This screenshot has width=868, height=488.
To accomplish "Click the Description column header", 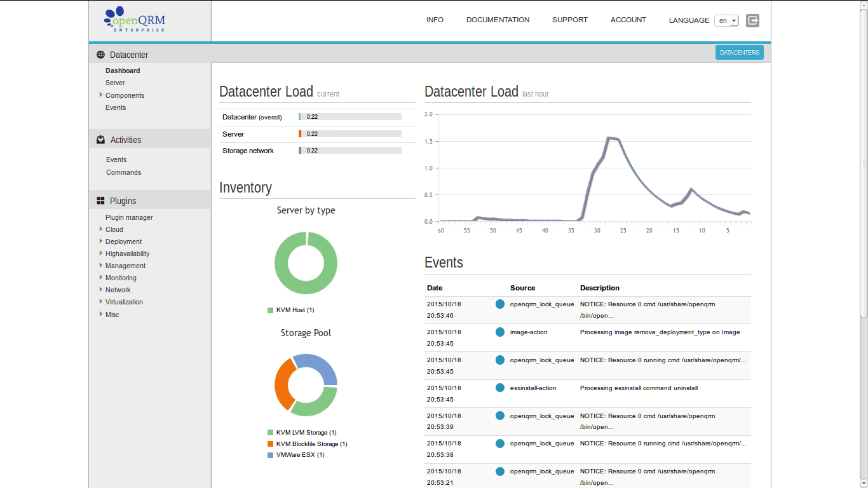I will [x=600, y=288].
